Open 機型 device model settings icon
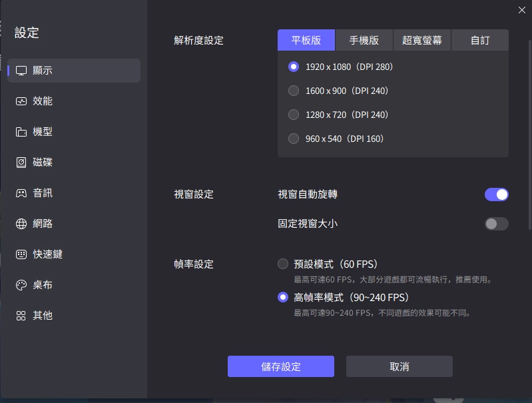The image size is (532, 403). (x=21, y=132)
